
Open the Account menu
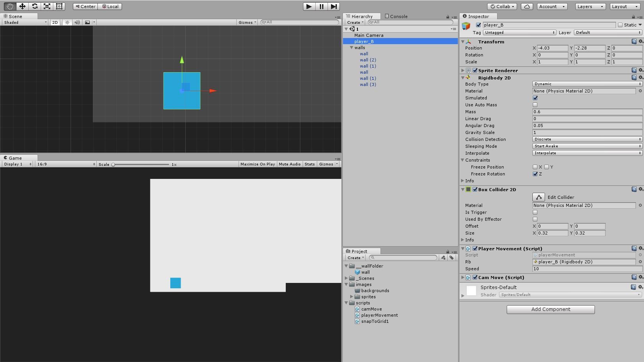point(552,7)
